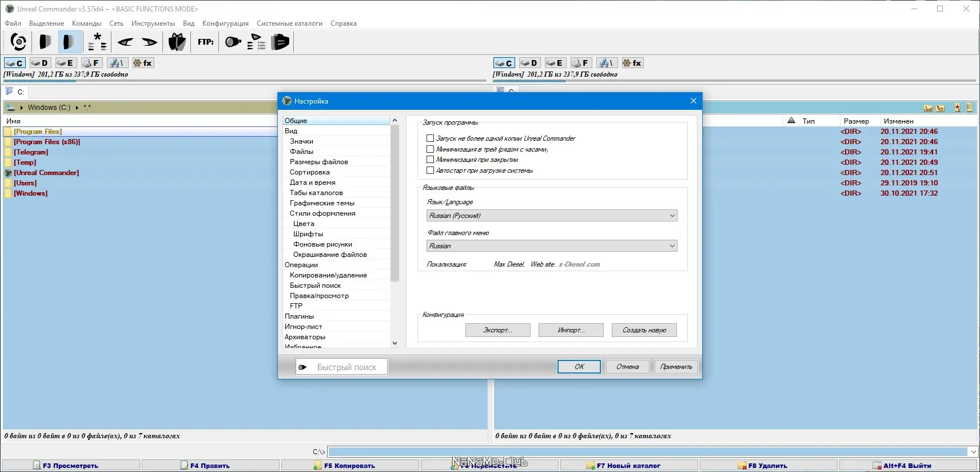
Task: Toggle minimize on close checkbox
Action: [430, 160]
